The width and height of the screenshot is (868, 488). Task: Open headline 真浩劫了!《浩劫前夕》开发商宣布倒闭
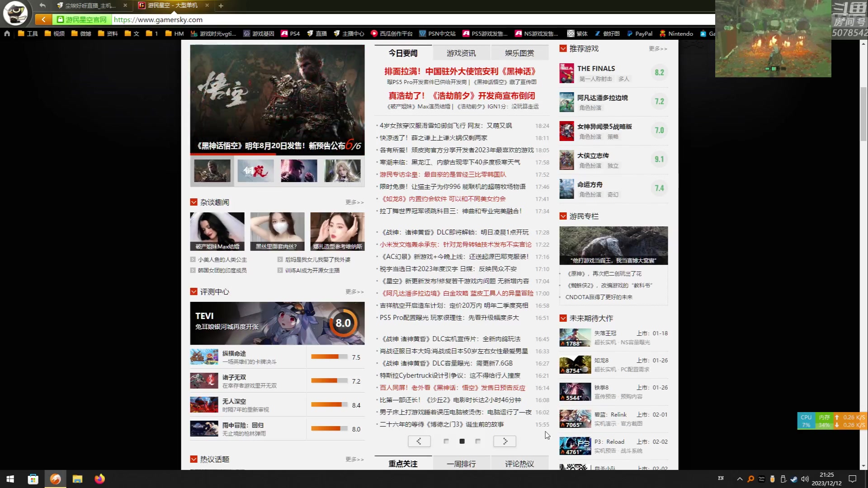(462, 96)
